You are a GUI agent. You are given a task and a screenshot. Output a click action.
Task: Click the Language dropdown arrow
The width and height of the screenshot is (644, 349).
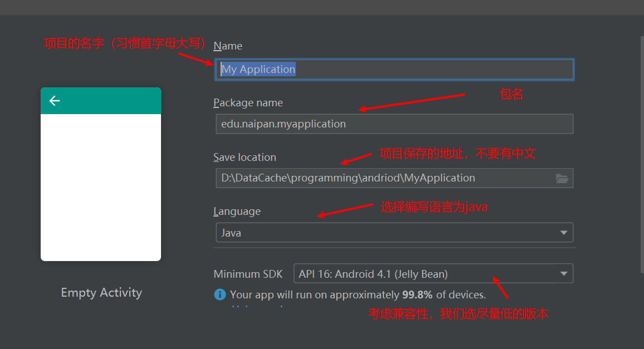tap(564, 232)
